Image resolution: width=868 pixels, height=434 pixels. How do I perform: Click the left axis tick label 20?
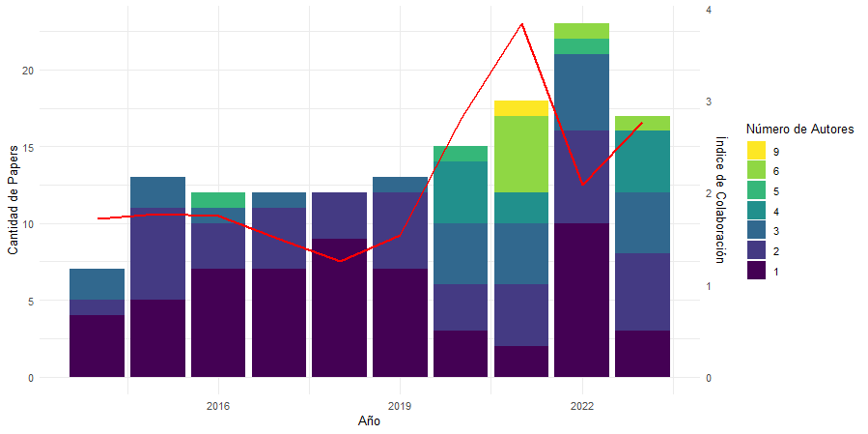[27, 71]
